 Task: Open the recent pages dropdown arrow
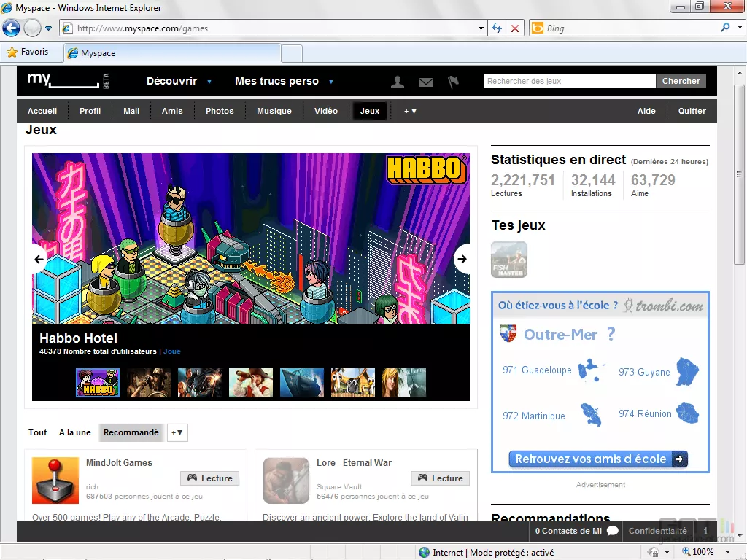click(49, 28)
